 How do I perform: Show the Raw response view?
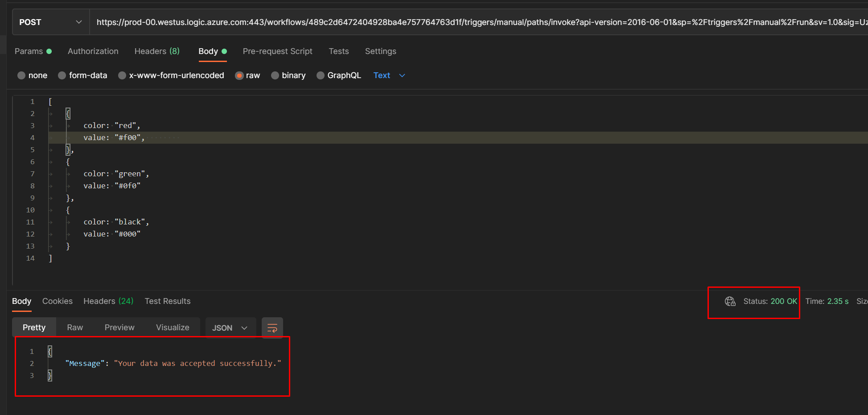point(74,327)
